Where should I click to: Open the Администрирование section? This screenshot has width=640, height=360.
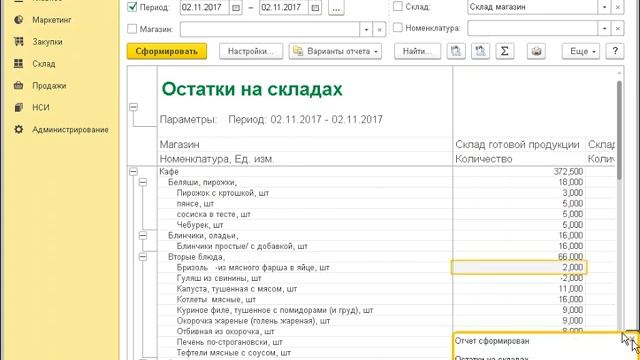(x=70, y=129)
